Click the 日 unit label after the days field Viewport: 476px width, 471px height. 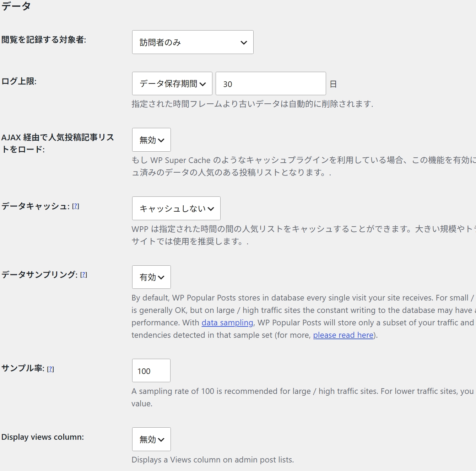(333, 84)
